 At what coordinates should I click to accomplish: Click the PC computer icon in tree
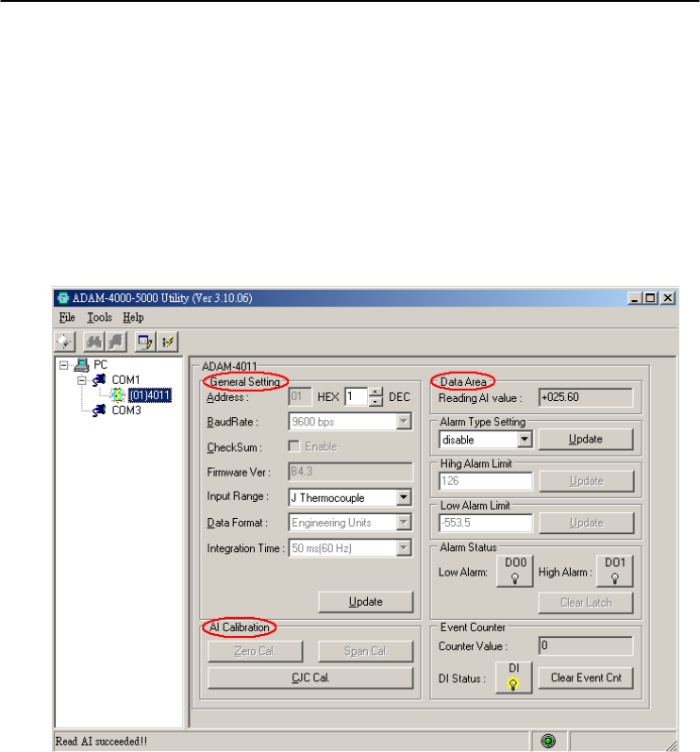(81, 365)
